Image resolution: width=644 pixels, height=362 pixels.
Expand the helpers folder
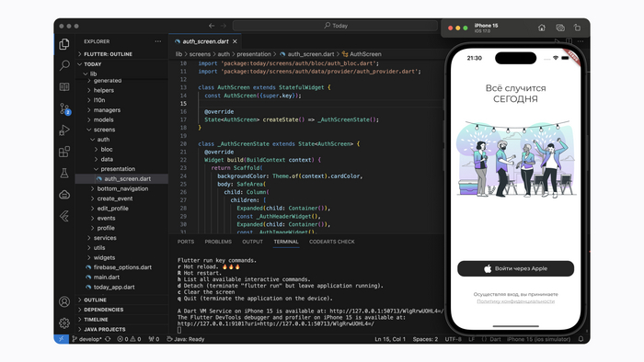122,90
